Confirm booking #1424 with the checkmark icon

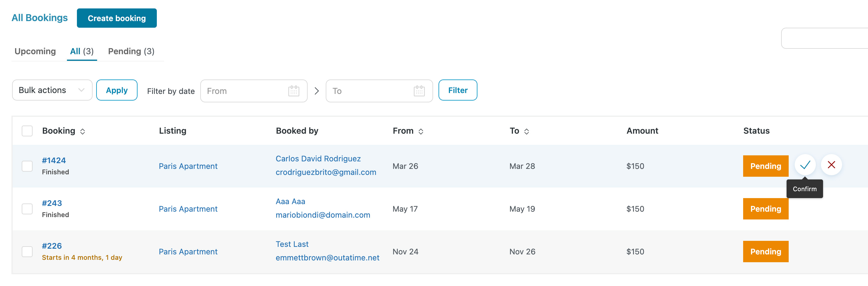click(x=805, y=165)
